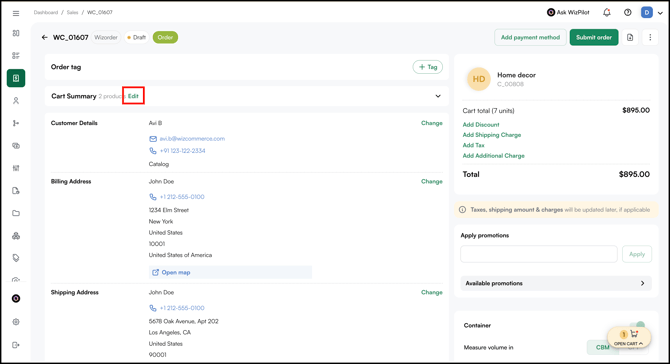Click the 5678 Oak Avenue, Apt 202 line
670x364 pixels.
(183, 321)
